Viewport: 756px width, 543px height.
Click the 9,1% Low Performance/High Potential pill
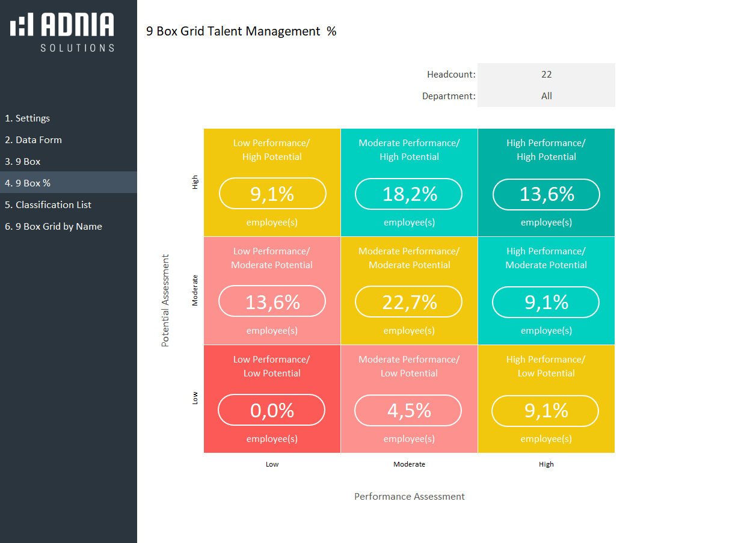pyautogui.click(x=272, y=194)
